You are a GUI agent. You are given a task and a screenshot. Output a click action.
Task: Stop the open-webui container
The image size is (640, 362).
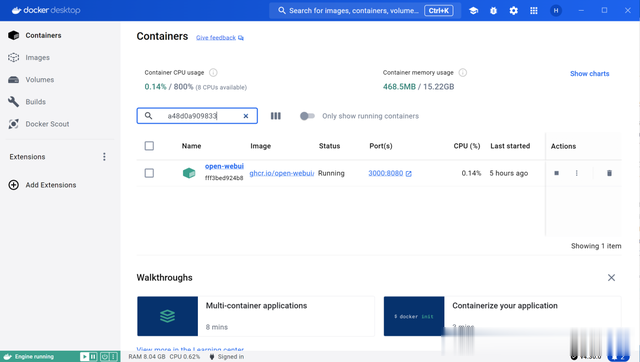pos(556,173)
